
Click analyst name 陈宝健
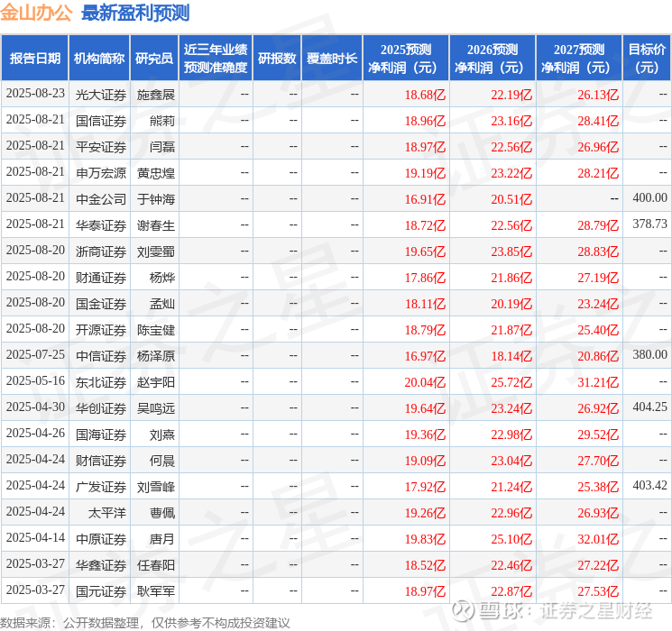156,330
